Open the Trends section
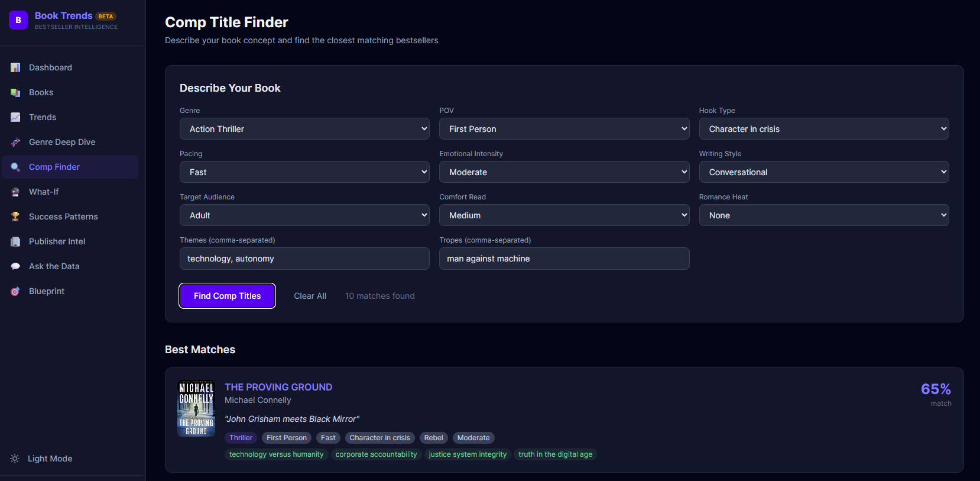Screen dimensions: 980x481 point(70,117)
